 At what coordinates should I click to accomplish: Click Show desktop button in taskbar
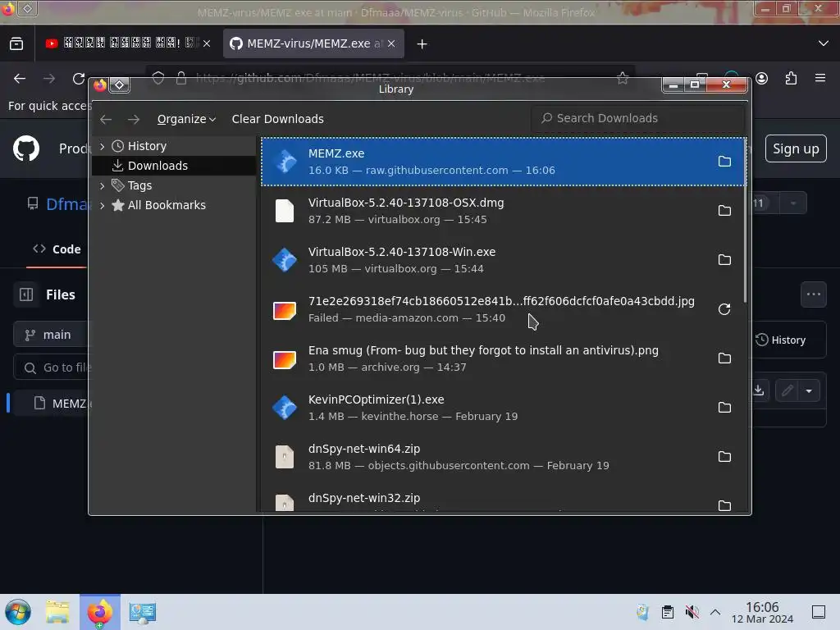[x=819, y=612]
